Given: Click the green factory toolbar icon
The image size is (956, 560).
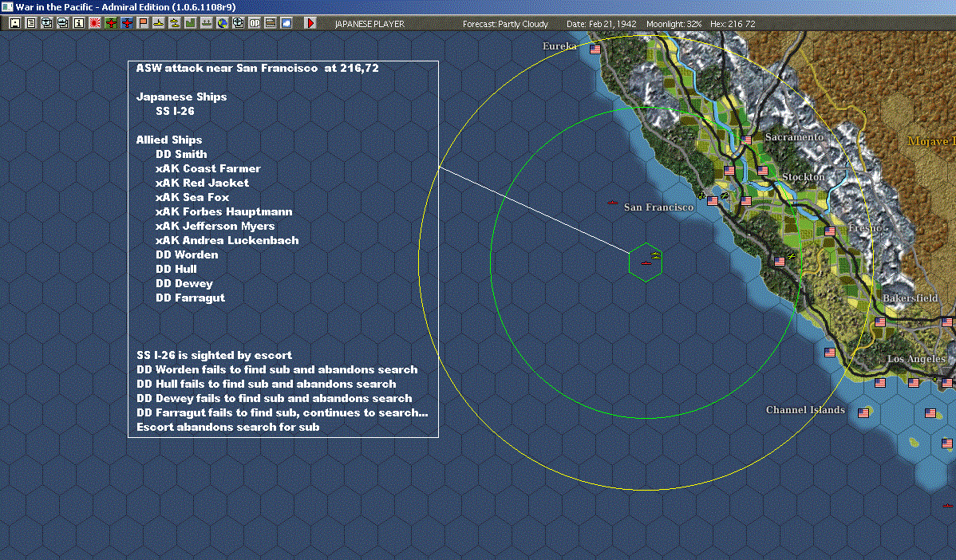Looking at the screenshot, I should coord(190,23).
